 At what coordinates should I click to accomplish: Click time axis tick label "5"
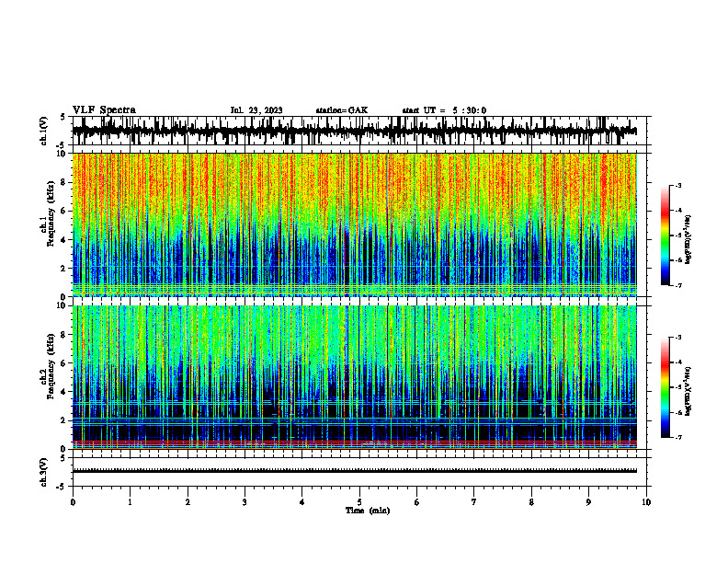[359, 502]
